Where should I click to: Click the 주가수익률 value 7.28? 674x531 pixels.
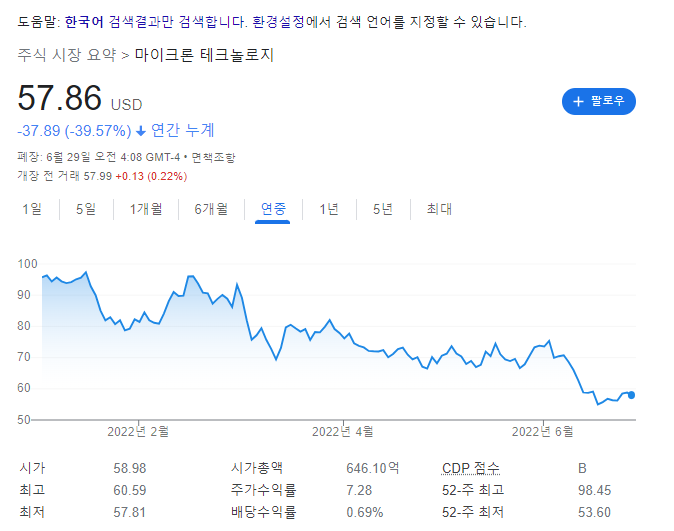[359, 490]
